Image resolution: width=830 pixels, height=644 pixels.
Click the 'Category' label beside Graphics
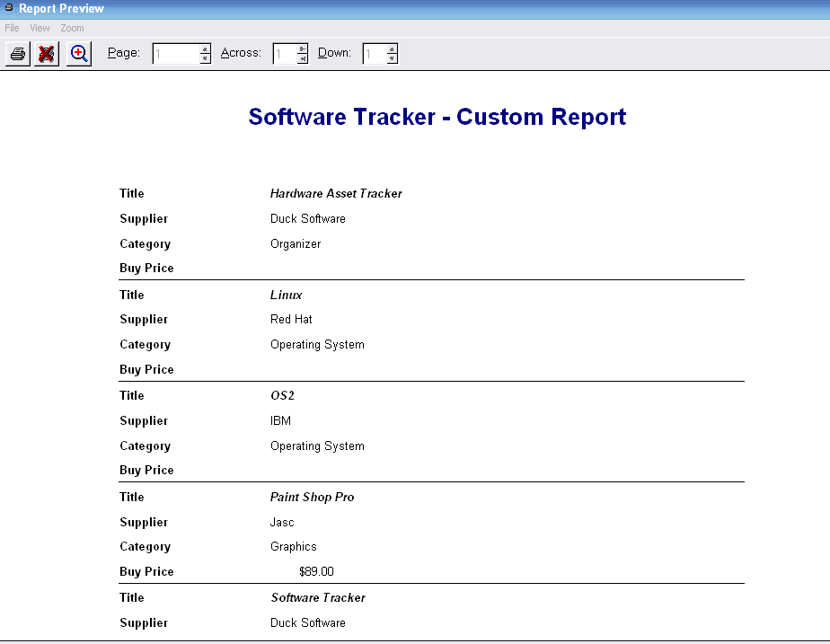[x=145, y=547]
